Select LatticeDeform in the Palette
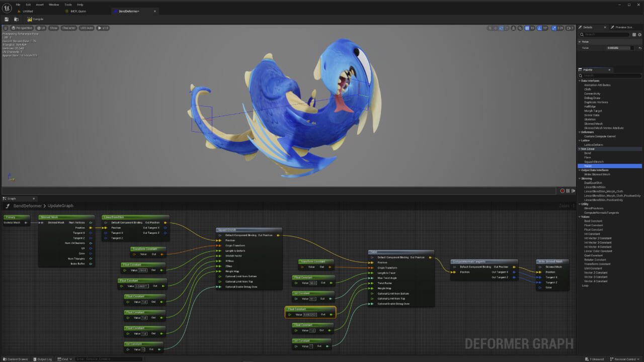The height and width of the screenshot is (362, 644). [x=593, y=145]
